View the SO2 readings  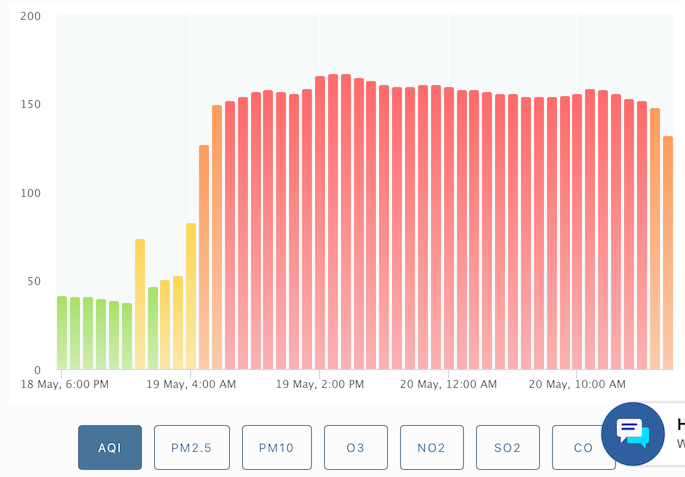pyautogui.click(x=508, y=448)
